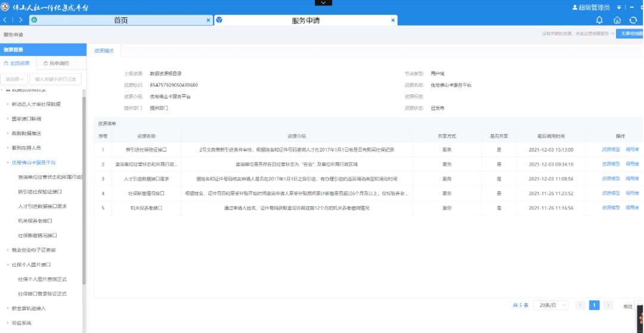Image resolution: width=644 pixels, height=333 pixels.
Task: Click the home icon in the top bar
Action: pos(617,20)
